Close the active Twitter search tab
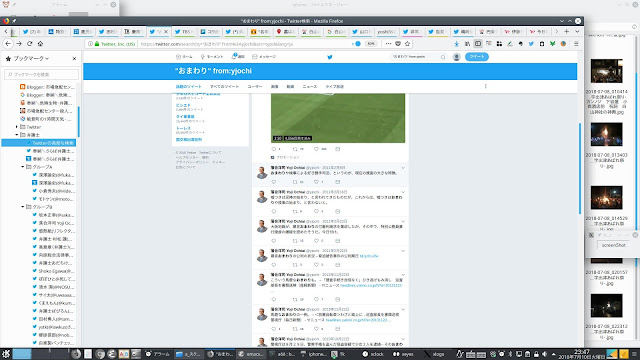The height and width of the screenshot is (360, 640). click(x=166, y=31)
